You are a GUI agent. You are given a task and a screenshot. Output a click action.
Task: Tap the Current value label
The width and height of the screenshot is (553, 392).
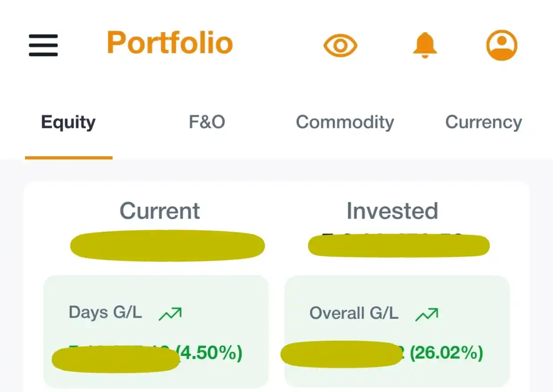tap(160, 211)
